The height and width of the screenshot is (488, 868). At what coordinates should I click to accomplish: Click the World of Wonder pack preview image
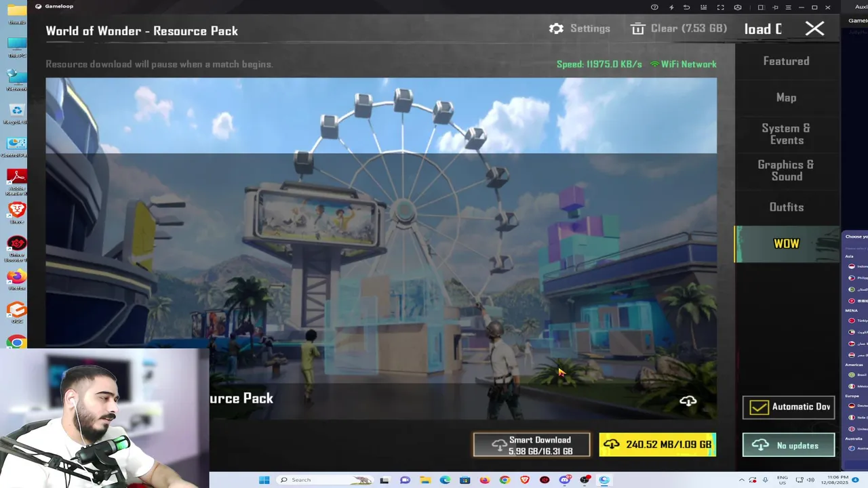coord(381,248)
